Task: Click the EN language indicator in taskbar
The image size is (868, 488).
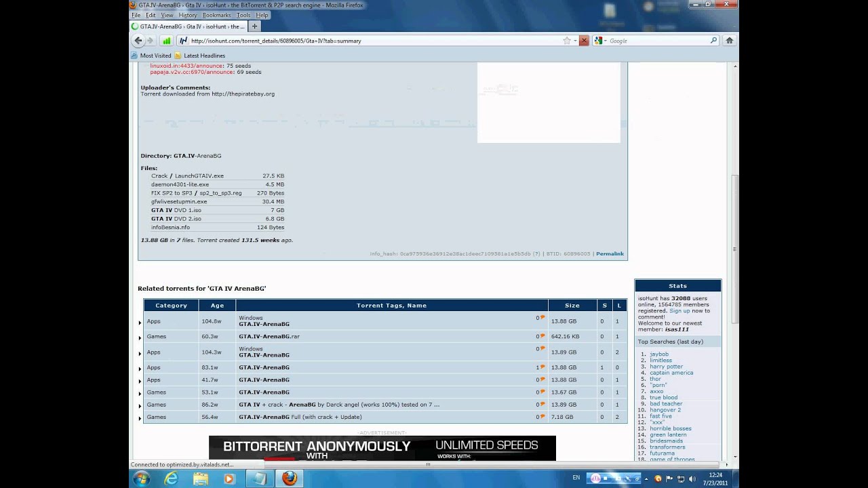Action: click(x=576, y=478)
